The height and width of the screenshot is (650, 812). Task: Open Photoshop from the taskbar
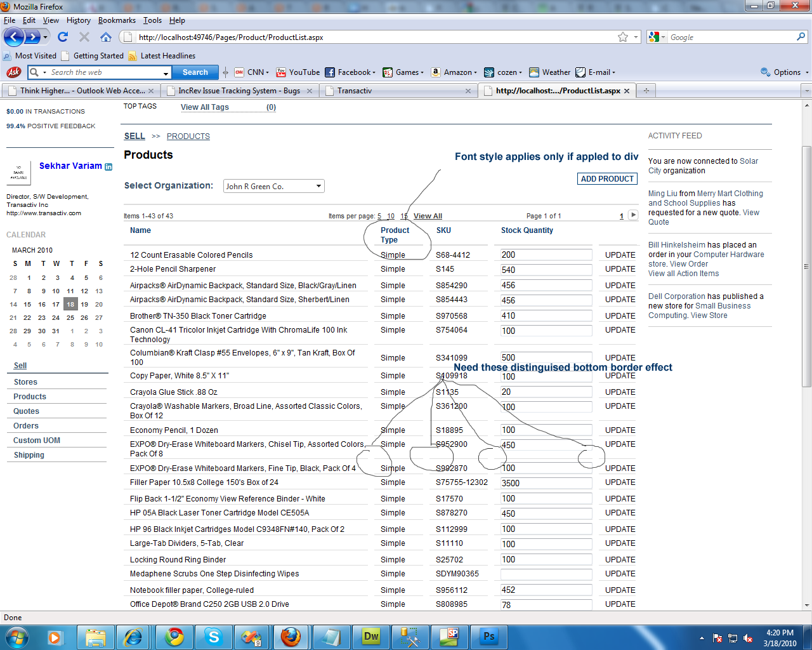click(x=488, y=637)
